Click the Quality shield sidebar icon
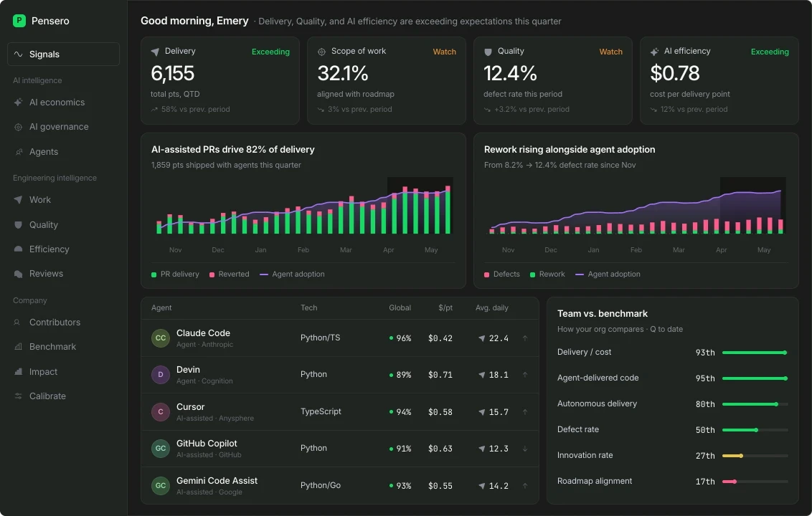 [x=18, y=224]
